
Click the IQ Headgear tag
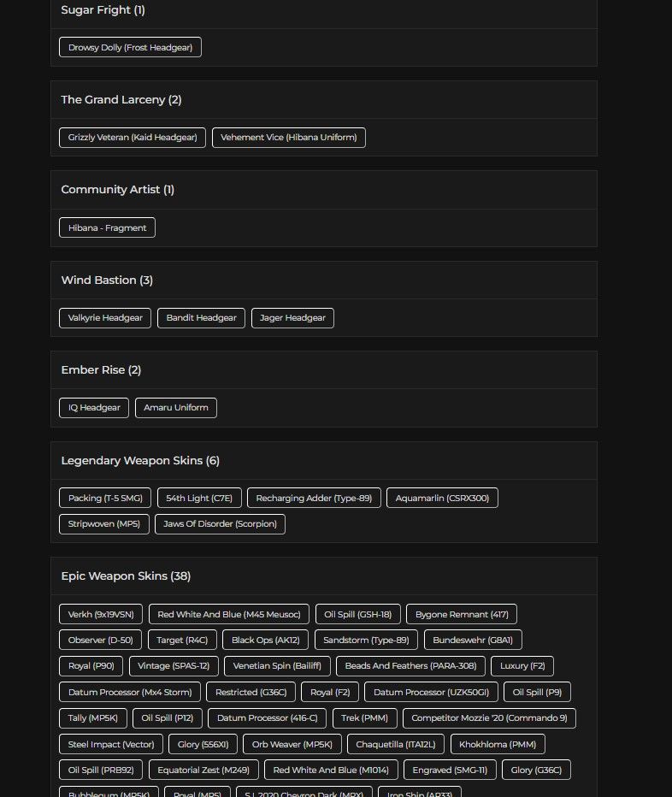94,408
